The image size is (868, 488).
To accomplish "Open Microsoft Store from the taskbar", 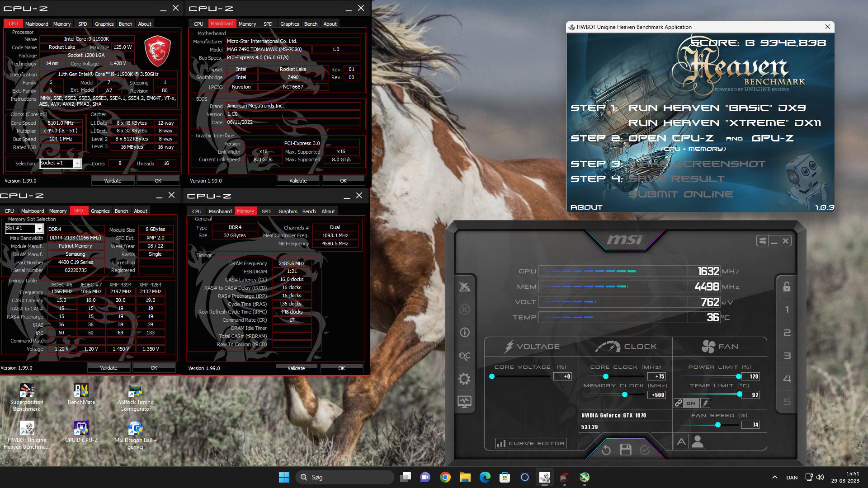I will click(x=505, y=477).
